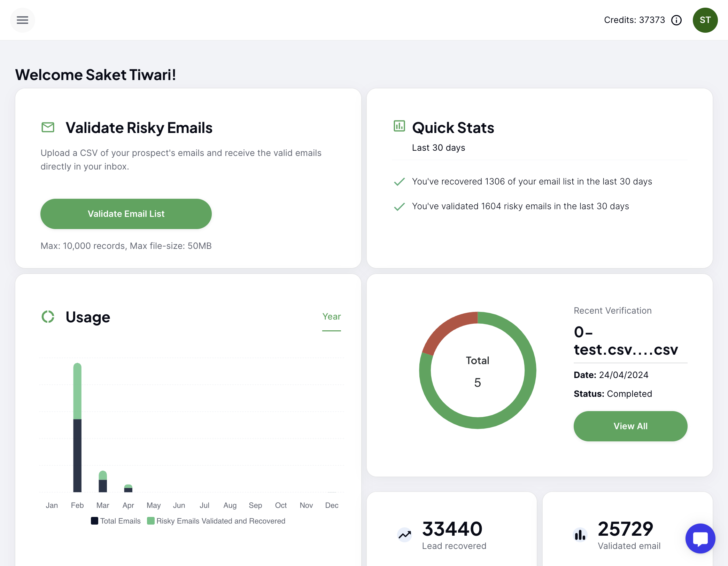728x566 pixels.
Task: Click the 'Dec' axis label
Action: pyautogui.click(x=332, y=505)
